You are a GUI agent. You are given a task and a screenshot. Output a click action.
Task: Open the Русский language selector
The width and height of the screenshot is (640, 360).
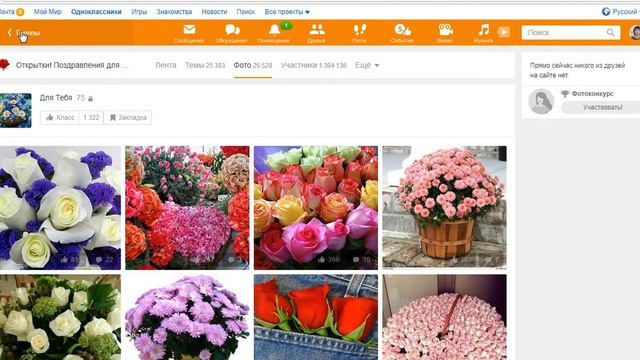point(621,12)
